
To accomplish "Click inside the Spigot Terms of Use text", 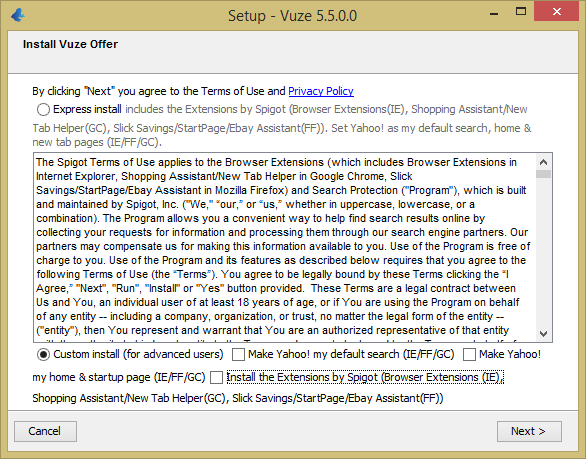I will click(x=284, y=247).
